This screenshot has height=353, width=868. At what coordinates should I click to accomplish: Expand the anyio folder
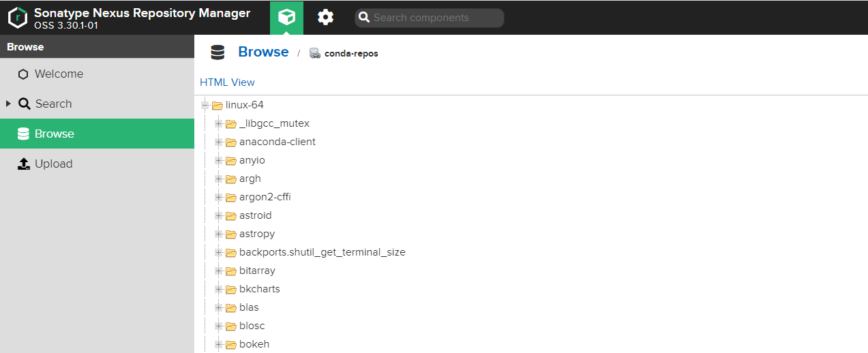(x=218, y=160)
